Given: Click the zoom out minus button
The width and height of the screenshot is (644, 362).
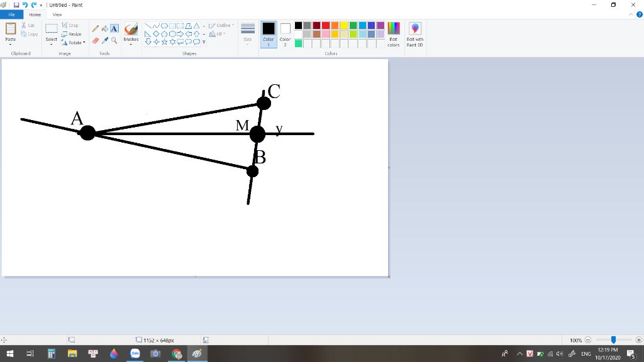Looking at the screenshot, I should click(x=588, y=340).
